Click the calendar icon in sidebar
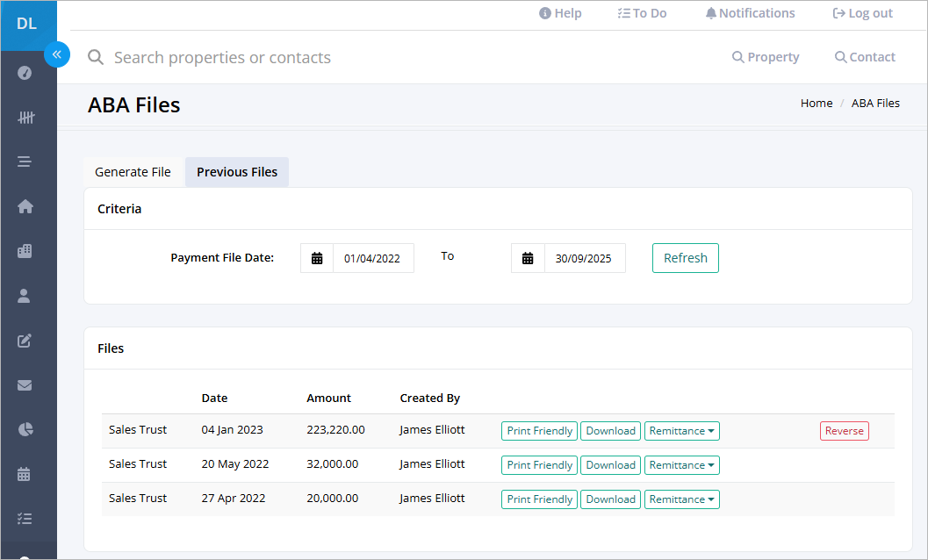928x560 pixels. click(x=24, y=474)
